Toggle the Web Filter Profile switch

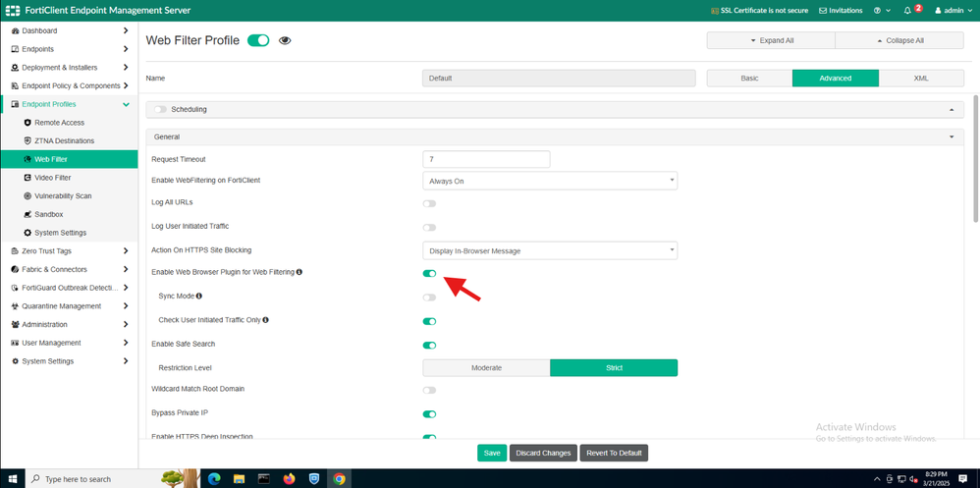pyautogui.click(x=258, y=40)
